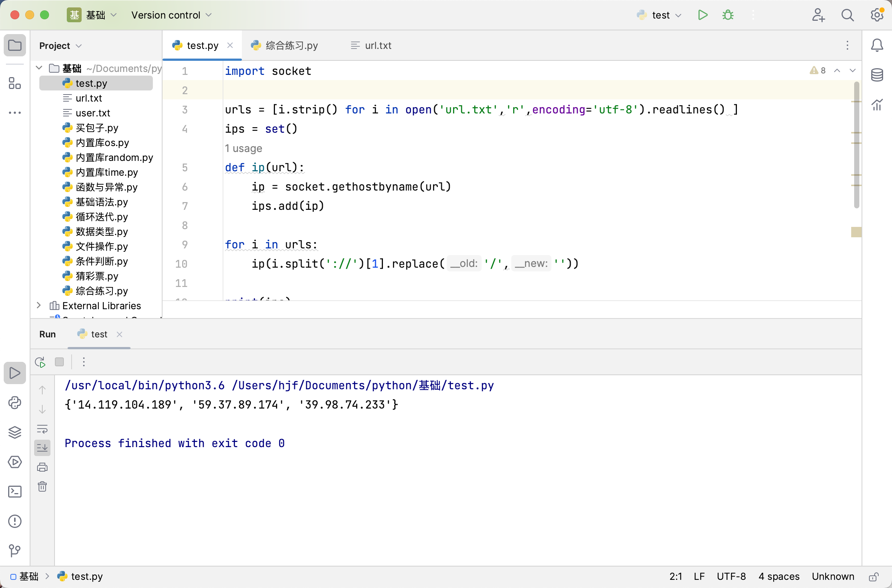The image size is (892, 588).
Task: Change line separator LF in status bar
Action: pyautogui.click(x=699, y=577)
